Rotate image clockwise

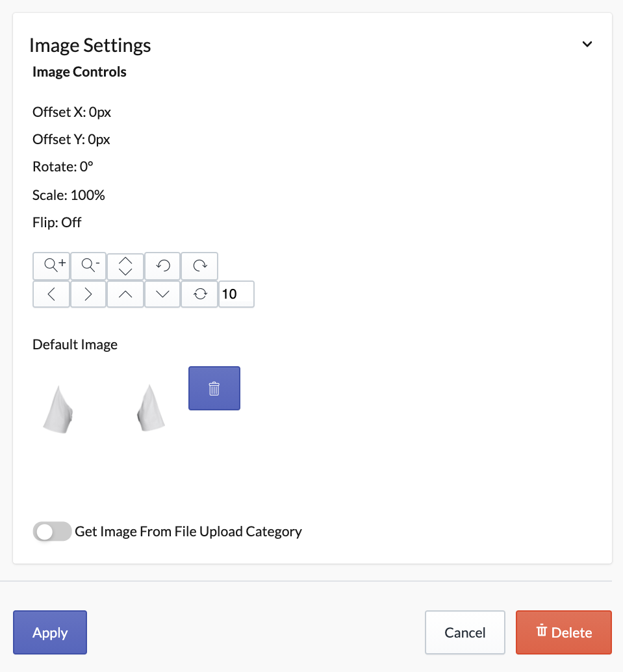click(200, 266)
